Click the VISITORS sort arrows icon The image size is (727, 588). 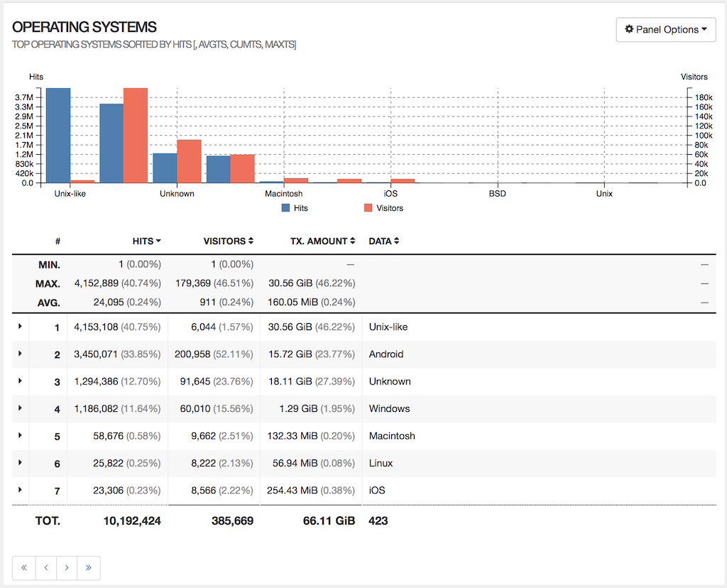tap(252, 241)
